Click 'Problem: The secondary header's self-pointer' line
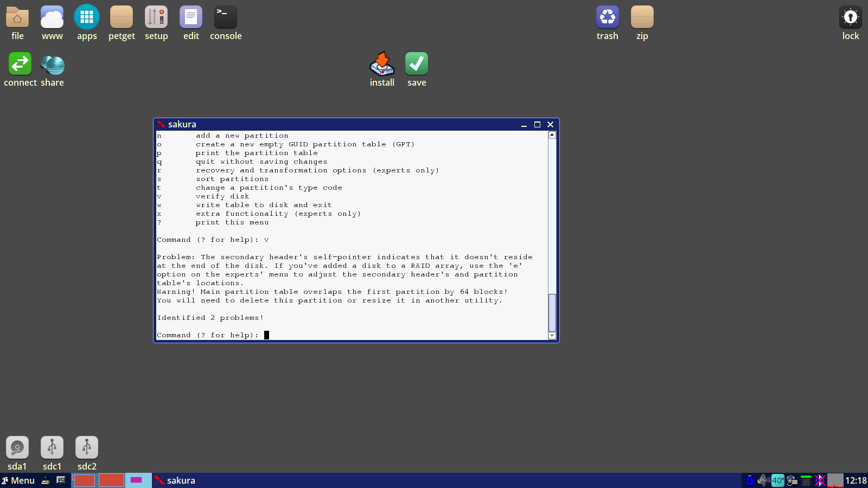This screenshot has height=488, width=868. click(344, 257)
